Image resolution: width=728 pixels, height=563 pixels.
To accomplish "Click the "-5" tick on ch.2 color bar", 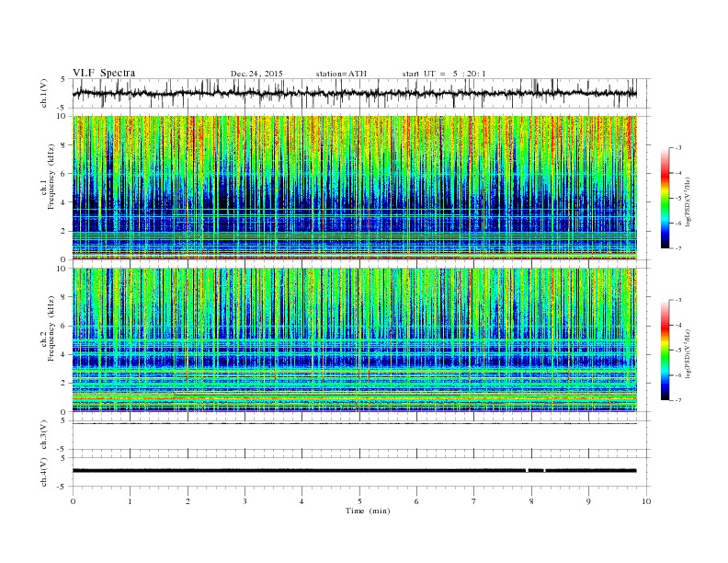I will tap(678, 350).
